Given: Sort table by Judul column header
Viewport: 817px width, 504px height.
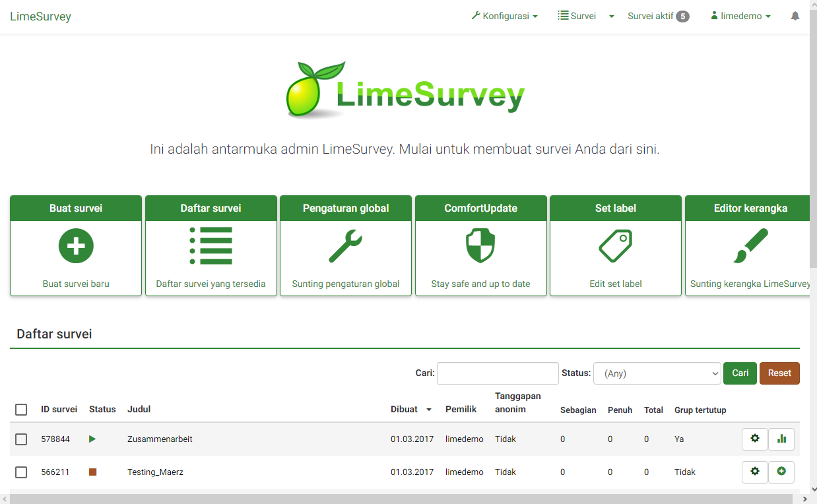Looking at the screenshot, I should [x=139, y=410].
